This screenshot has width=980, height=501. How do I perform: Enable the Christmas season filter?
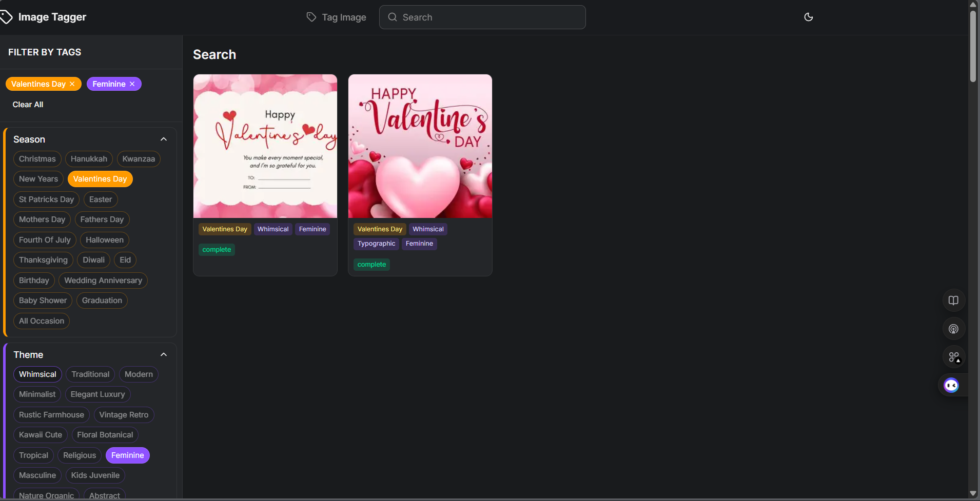(x=37, y=158)
